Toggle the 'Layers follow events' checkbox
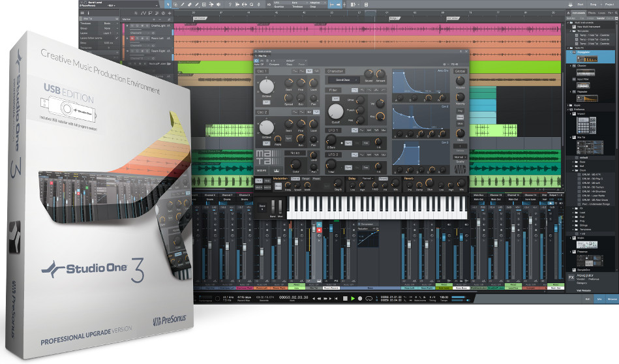The width and height of the screenshot is (619, 364). (x=117, y=38)
